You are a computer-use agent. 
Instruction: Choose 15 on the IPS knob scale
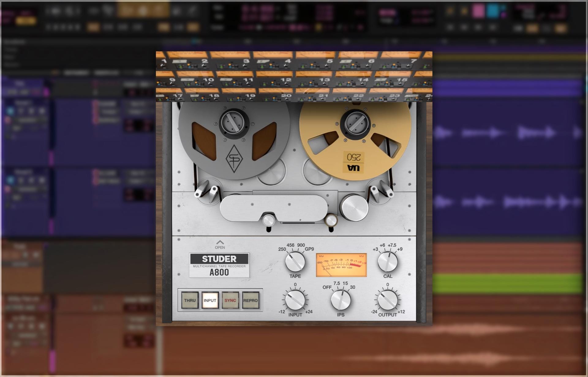345,284
